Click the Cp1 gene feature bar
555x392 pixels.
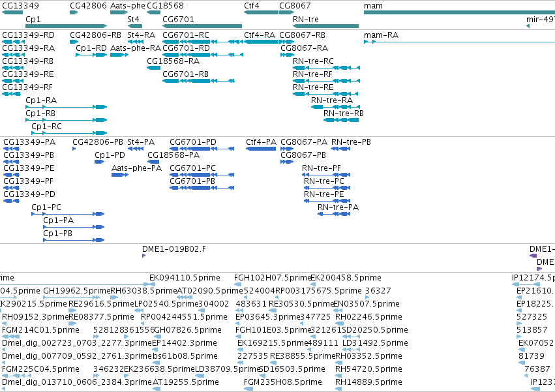tap(66, 26)
